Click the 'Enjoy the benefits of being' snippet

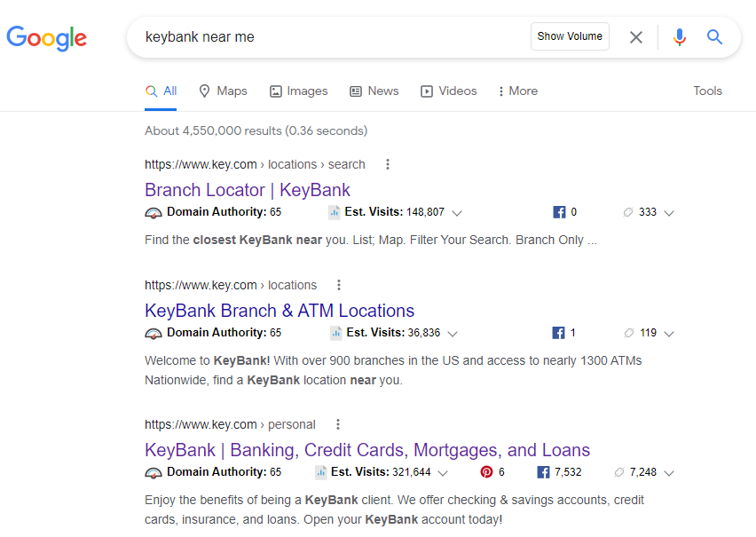[394, 510]
